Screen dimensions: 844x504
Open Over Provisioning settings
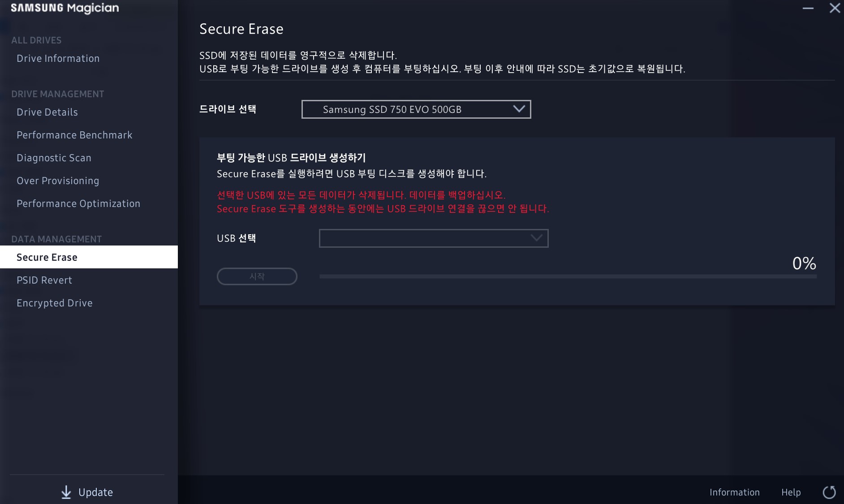point(58,181)
